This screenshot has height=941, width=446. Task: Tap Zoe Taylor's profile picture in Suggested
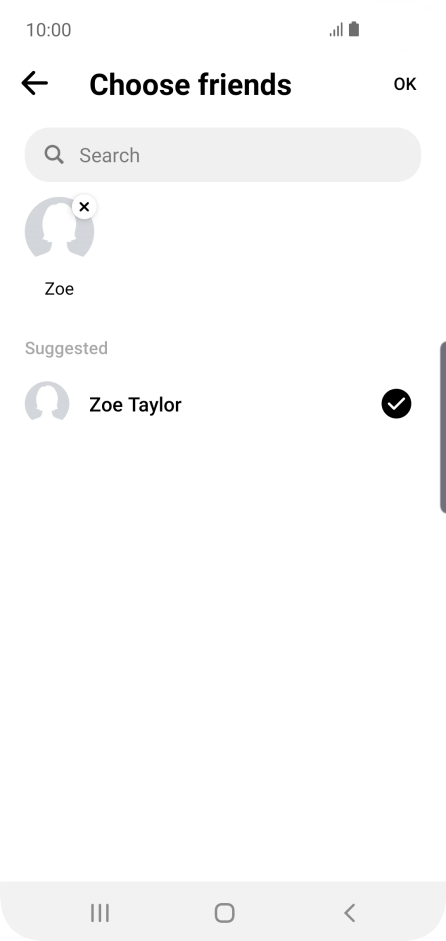pyautogui.click(x=47, y=403)
